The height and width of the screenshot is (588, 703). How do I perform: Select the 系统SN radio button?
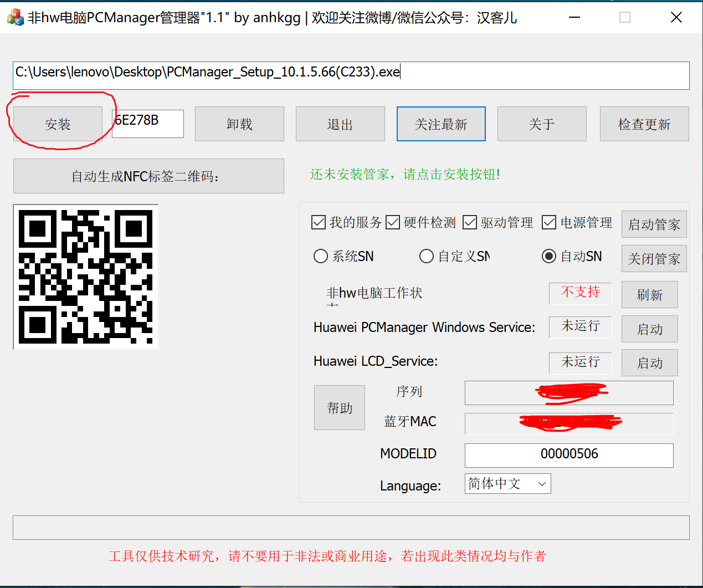click(320, 256)
